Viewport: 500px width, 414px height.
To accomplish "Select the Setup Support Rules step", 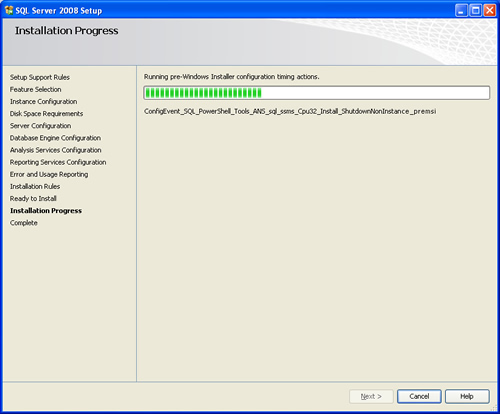I will (x=40, y=77).
